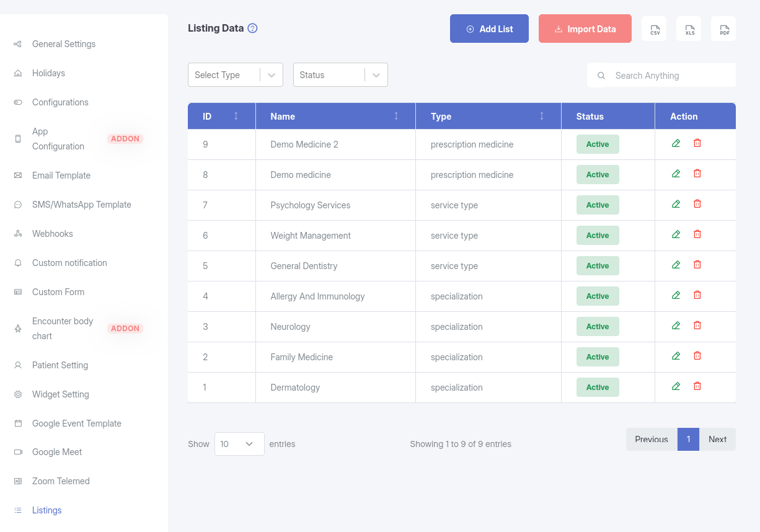760x532 pixels.
Task: Delete the Neurology listing
Action: pos(697,326)
